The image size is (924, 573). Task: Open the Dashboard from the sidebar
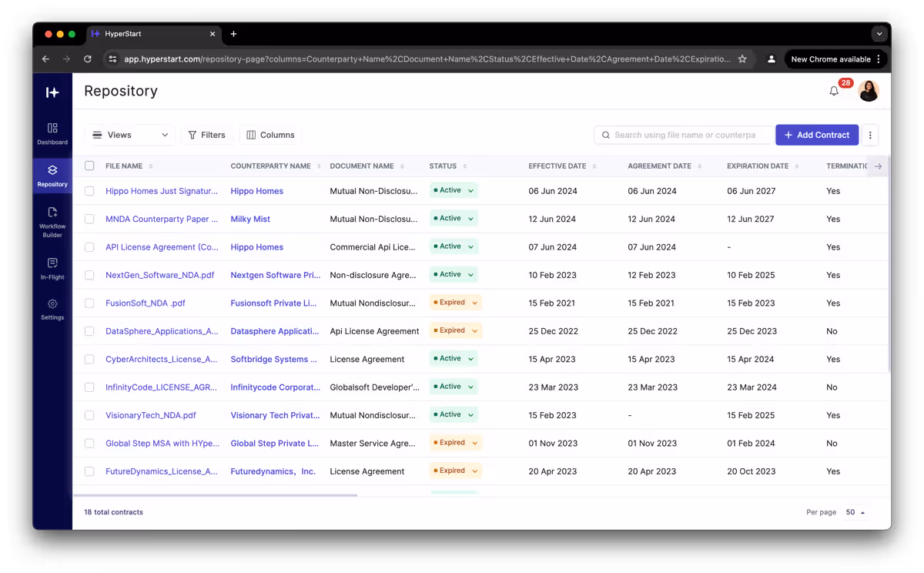coord(52,135)
